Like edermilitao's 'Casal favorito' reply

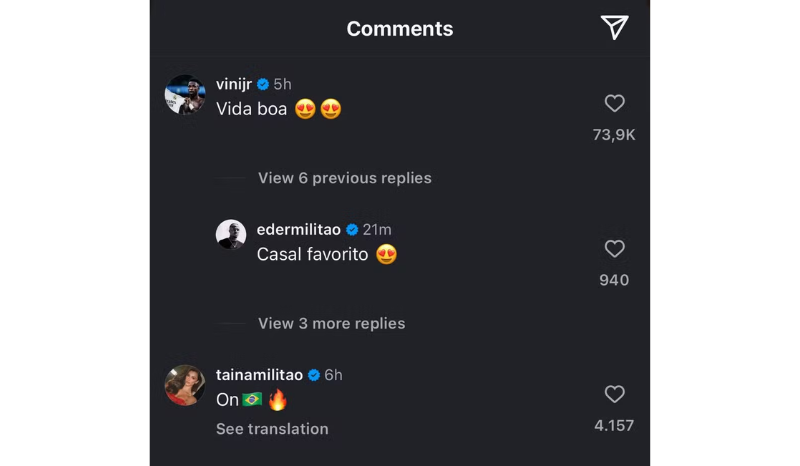coord(615,249)
